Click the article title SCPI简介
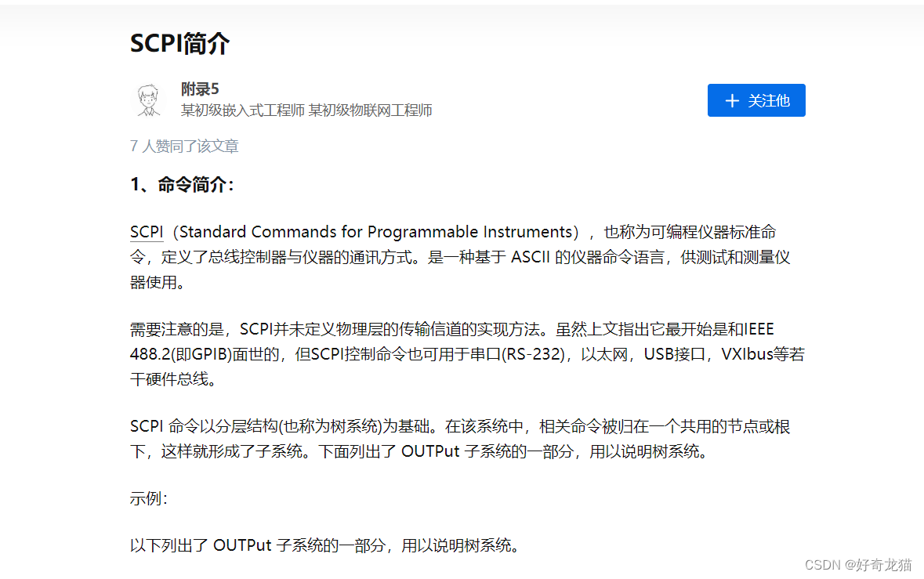The image size is (924, 579). 179,43
